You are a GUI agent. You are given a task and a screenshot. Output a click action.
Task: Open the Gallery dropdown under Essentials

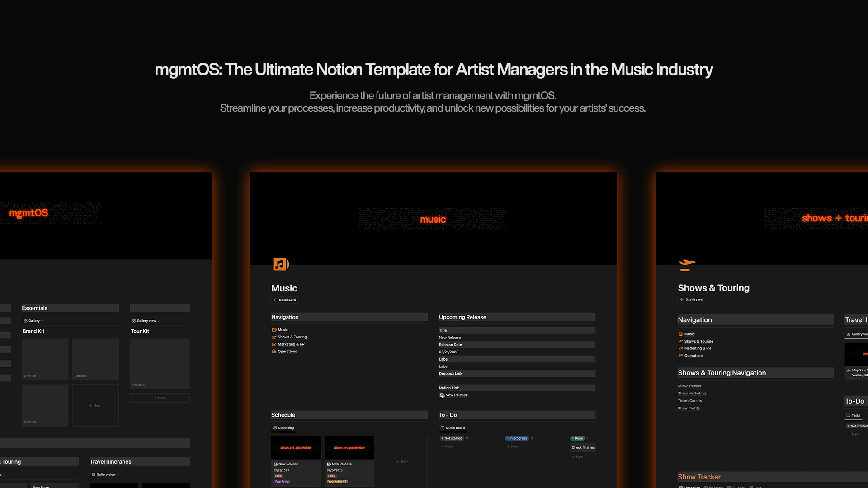coord(33,321)
